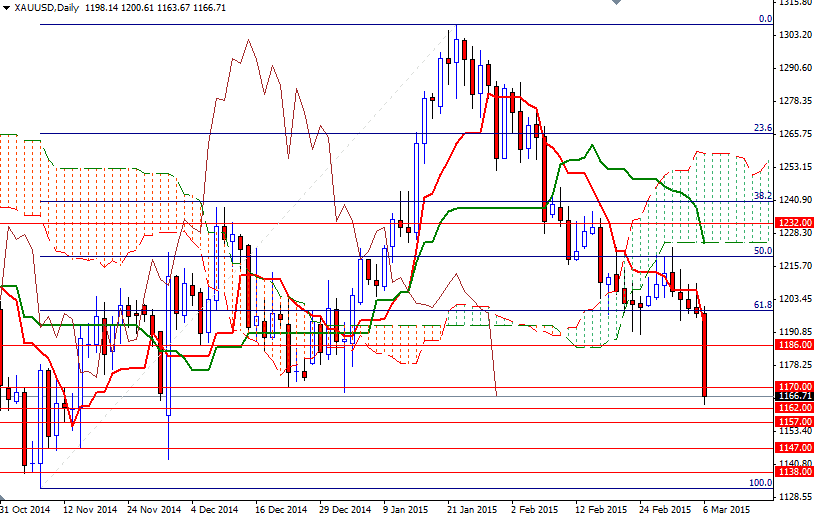Screen dimensions: 814x516
Task: Click the Fibonacci 50.0 level label
Action: pos(762,251)
